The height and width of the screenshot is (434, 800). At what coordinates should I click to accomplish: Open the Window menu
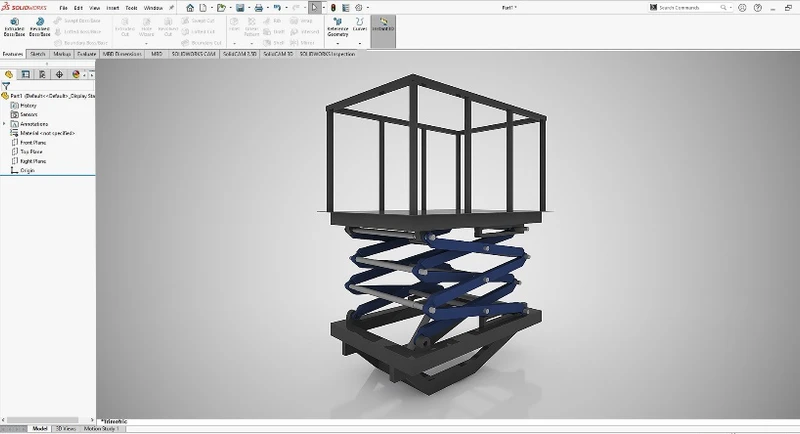click(x=153, y=8)
